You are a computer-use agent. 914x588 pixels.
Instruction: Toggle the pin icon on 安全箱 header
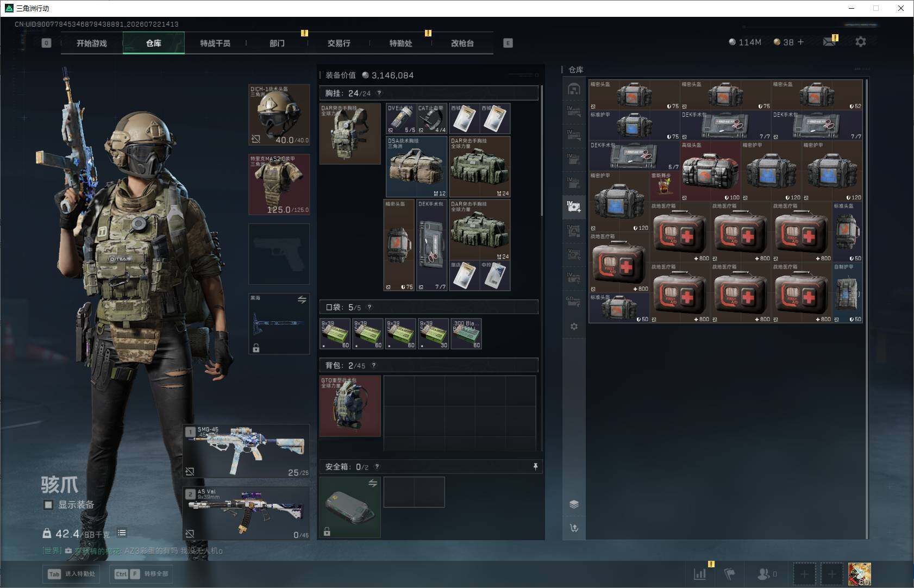pos(535,466)
